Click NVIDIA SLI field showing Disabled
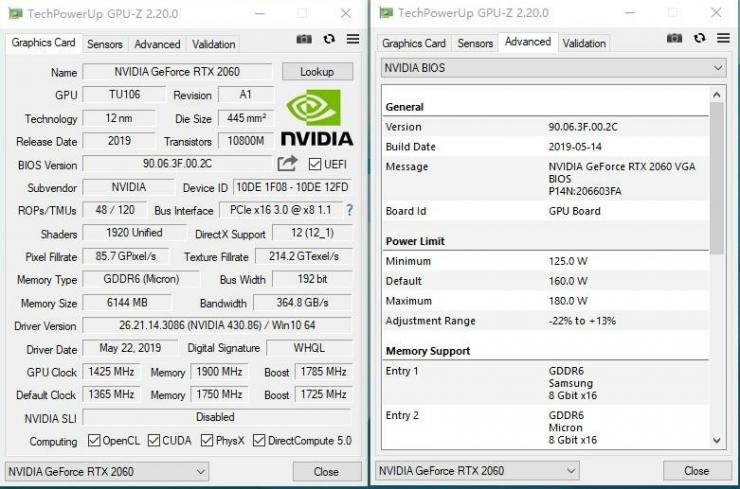Screen dimensions: 740x489 [x=217, y=417]
